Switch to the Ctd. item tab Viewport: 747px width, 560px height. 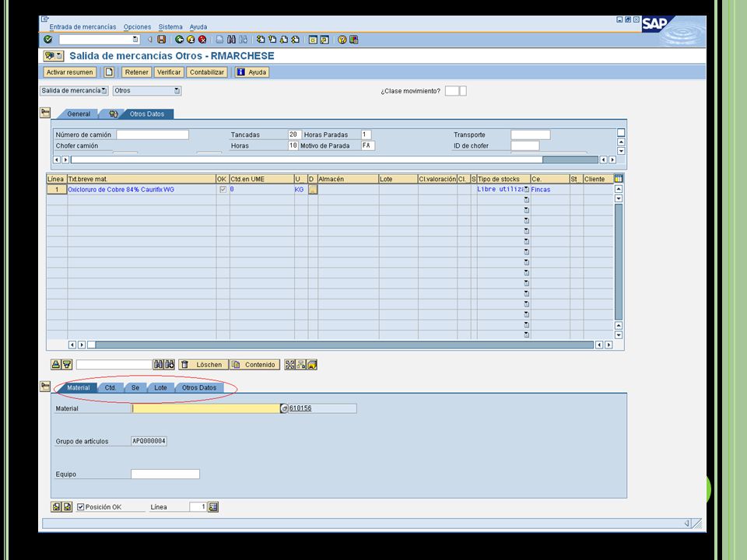tap(110, 387)
